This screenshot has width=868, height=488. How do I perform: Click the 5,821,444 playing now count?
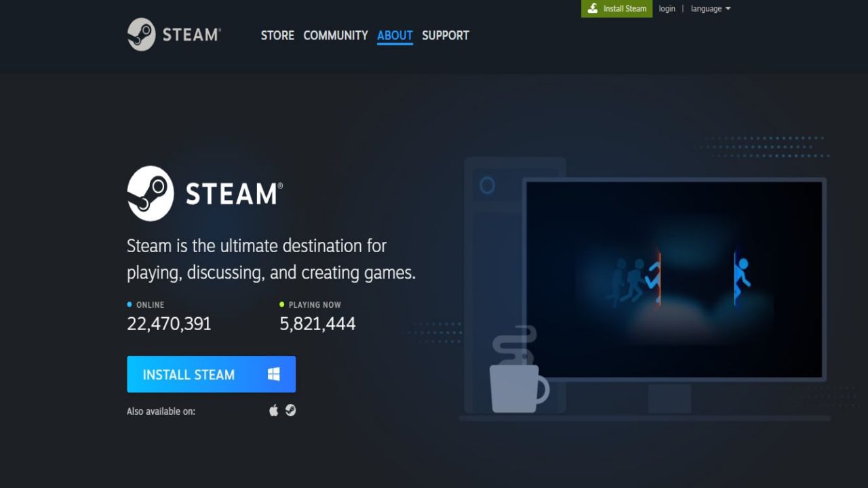317,323
